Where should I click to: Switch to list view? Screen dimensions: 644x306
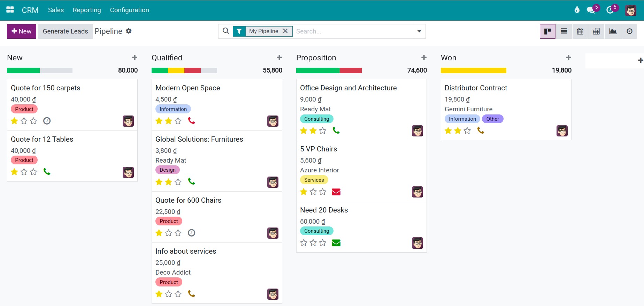pos(564,31)
